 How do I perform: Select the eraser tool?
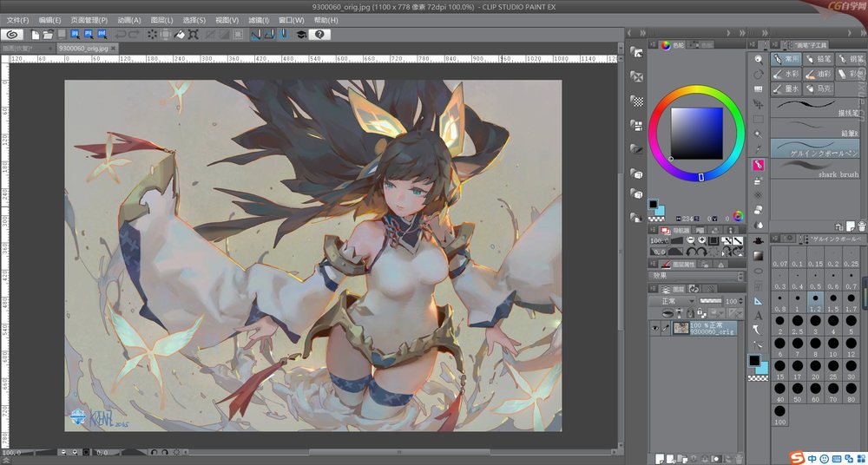point(759,210)
